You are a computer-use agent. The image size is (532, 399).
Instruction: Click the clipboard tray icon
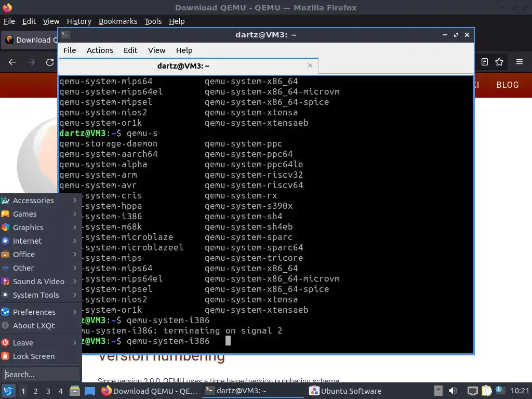(x=486, y=391)
